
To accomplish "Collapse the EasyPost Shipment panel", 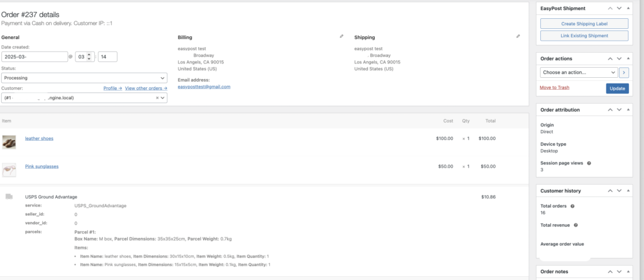I will [x=629, y=8].
